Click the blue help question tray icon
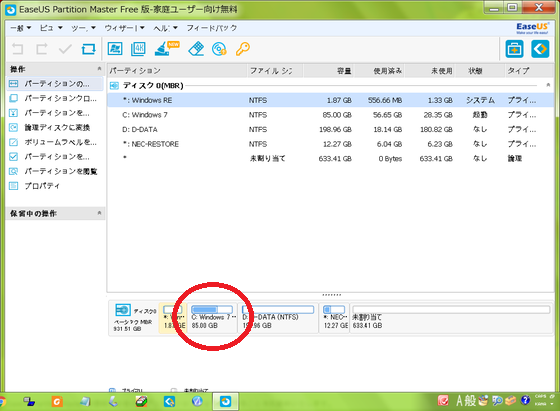The width and height of the screenshot is (560, 411). pyautogui.click(x=525, y=400)
